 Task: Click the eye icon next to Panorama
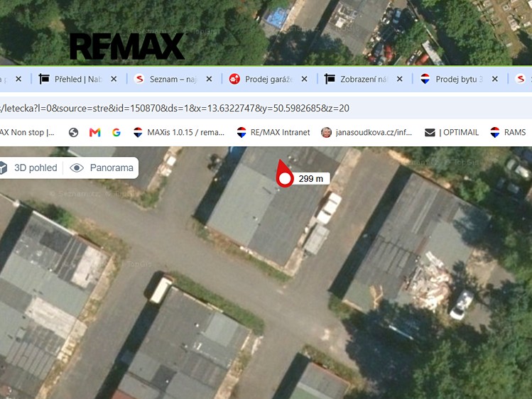click(77, 168)
